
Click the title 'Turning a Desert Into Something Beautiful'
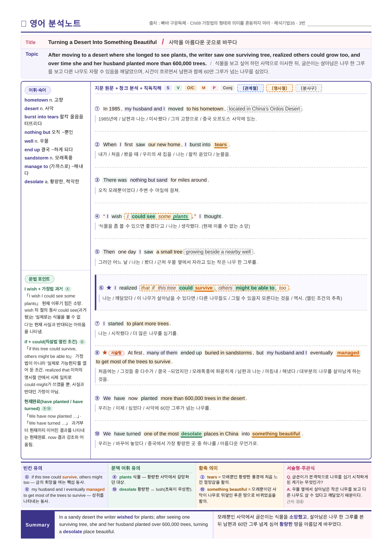(x=102, y=42)
